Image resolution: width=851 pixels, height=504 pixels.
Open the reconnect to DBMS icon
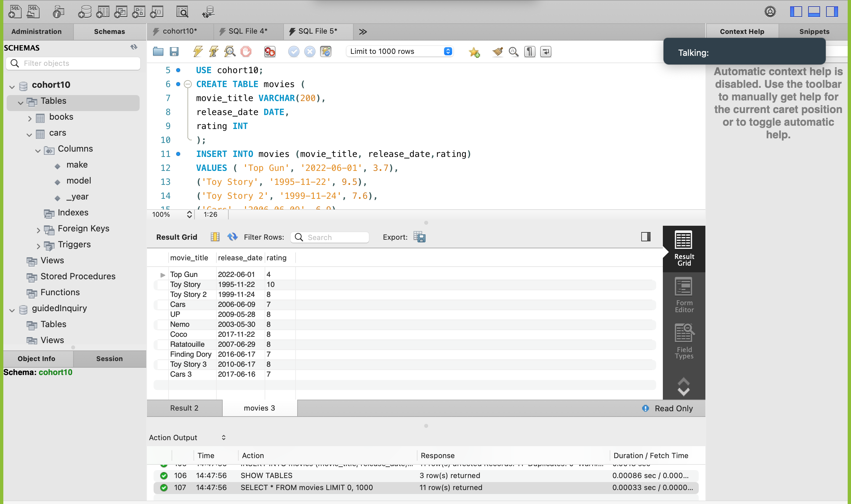pyautogui.click(x=208, y=12)
